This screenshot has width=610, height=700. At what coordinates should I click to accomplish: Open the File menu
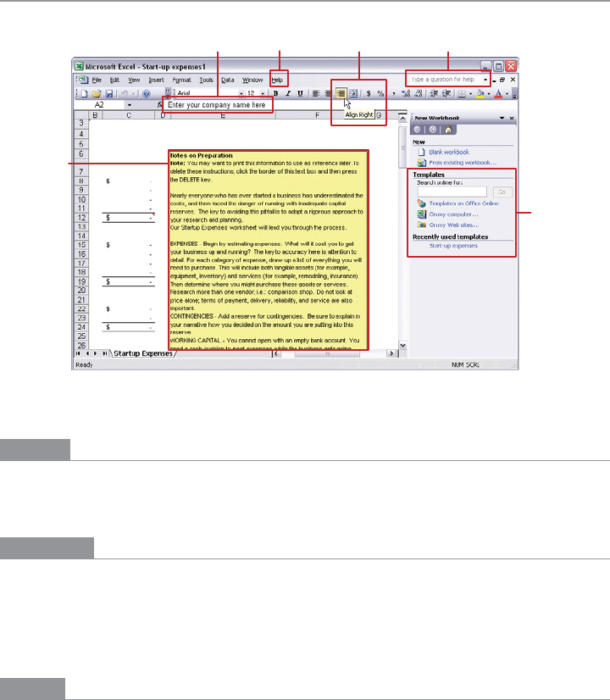(97, 80)
